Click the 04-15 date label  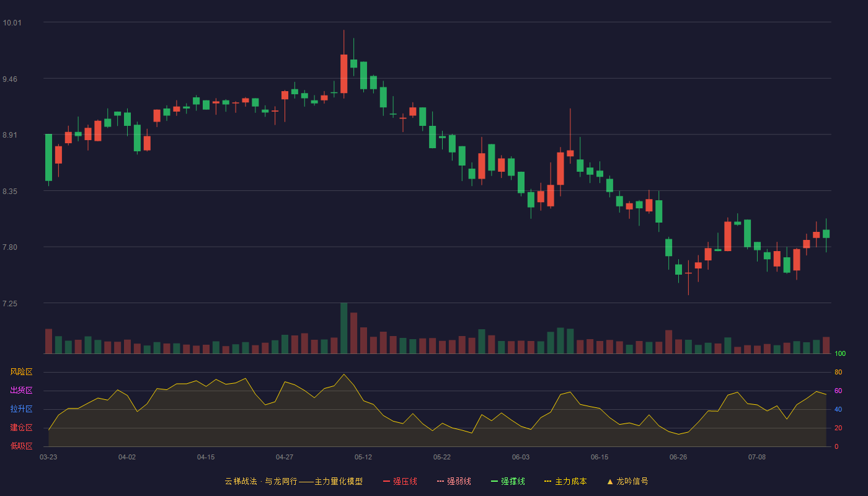[206, 457]
